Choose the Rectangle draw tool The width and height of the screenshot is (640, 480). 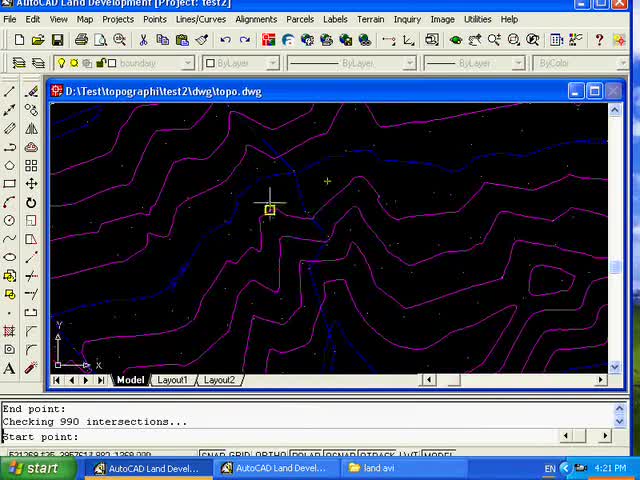[x=9, y=184]
